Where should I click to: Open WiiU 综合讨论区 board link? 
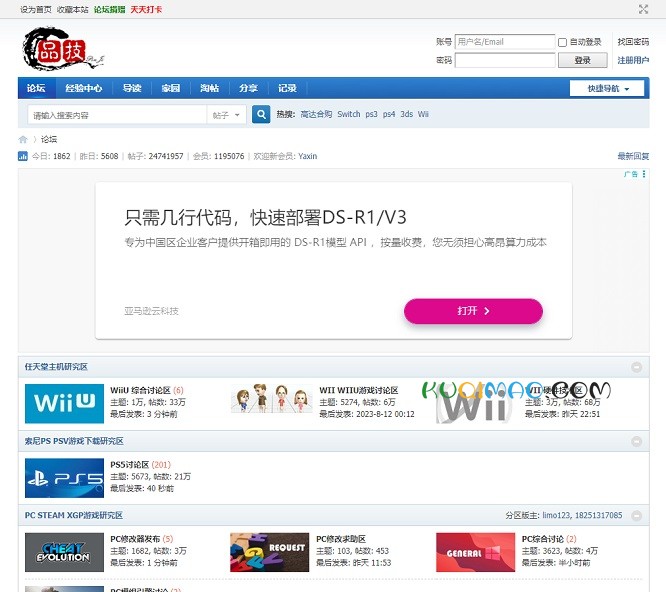tap(141, 390)
